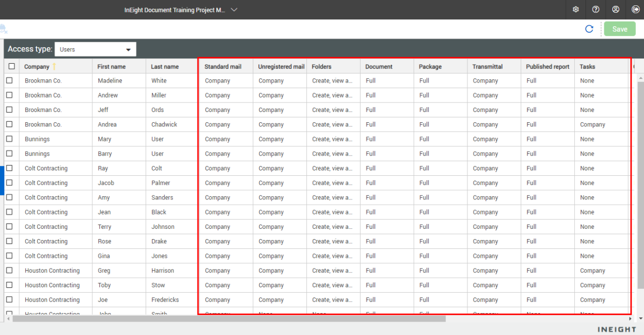This screenshot has width=644, height=335.
Task: Click the Company column sort arrow
Action: pos(54,66)
